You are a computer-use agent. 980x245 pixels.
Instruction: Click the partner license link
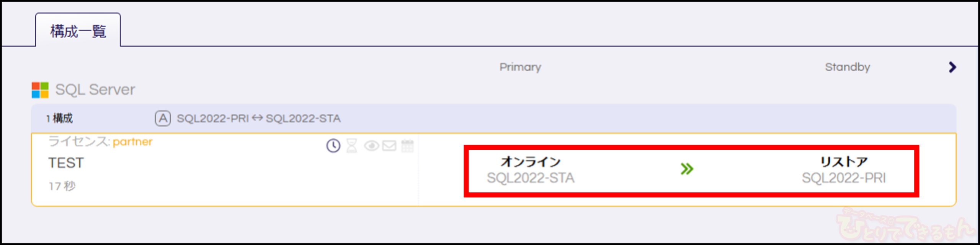(x=132, y=142)
